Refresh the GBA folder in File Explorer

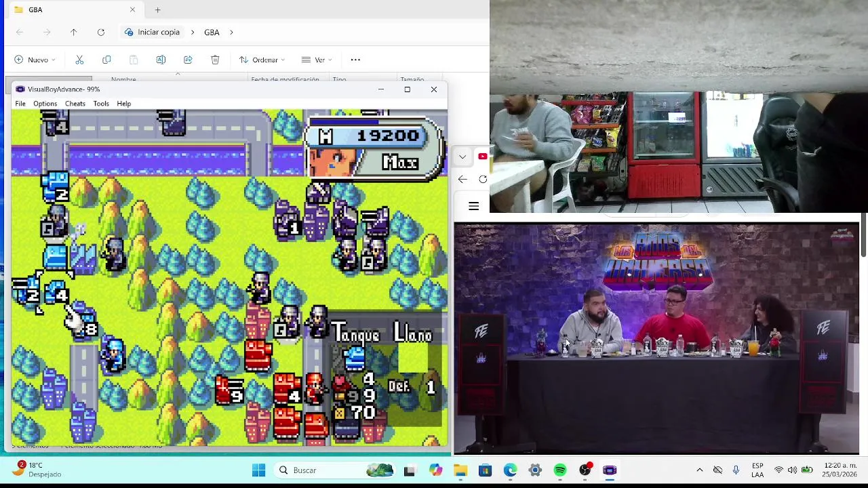100,32
